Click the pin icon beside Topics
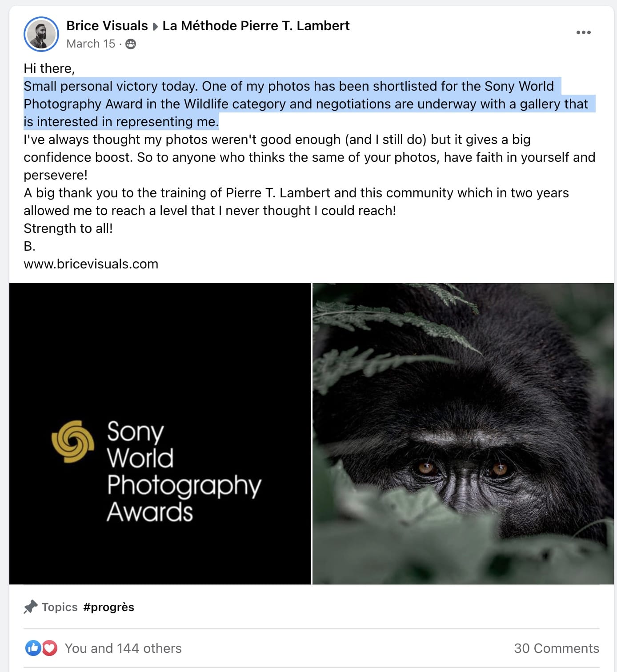 pos(30,607)
